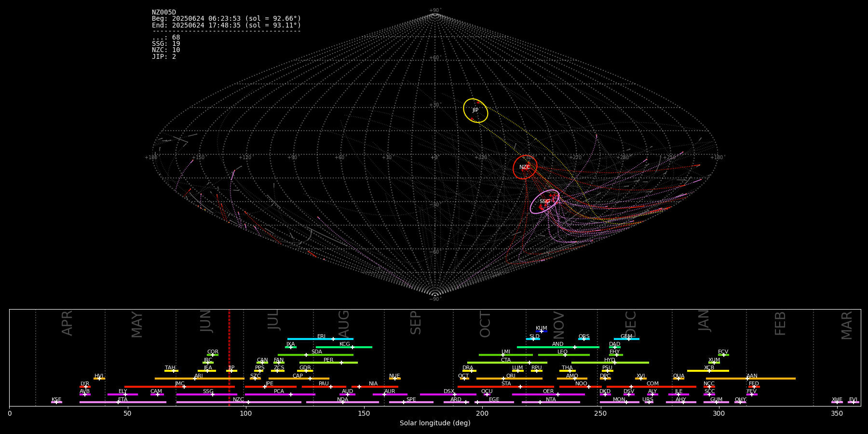The image size is (868, 434).
Task: Click the KSE shower label
Action: pyautogui.click(x=56, y=399)
